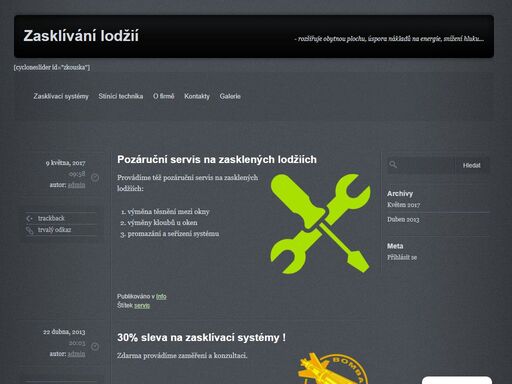512x384 pixels.
Task: Click the clock icon beside 9 května post
Action: 95,177
